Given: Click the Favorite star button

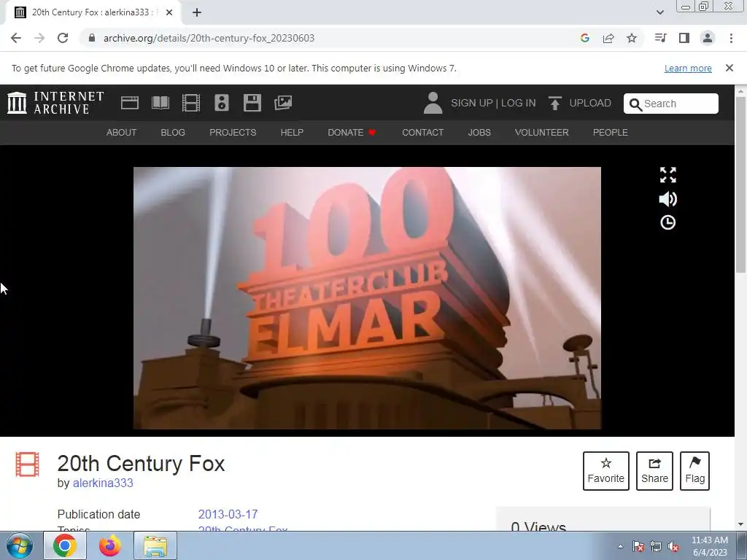Looking at the screenshot, I should tap(606, 471).
